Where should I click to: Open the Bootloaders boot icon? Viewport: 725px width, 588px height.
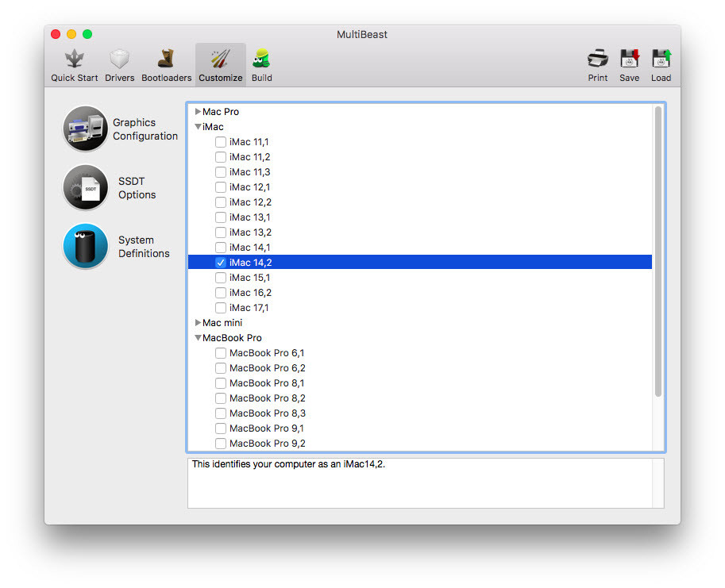point(166,60)
